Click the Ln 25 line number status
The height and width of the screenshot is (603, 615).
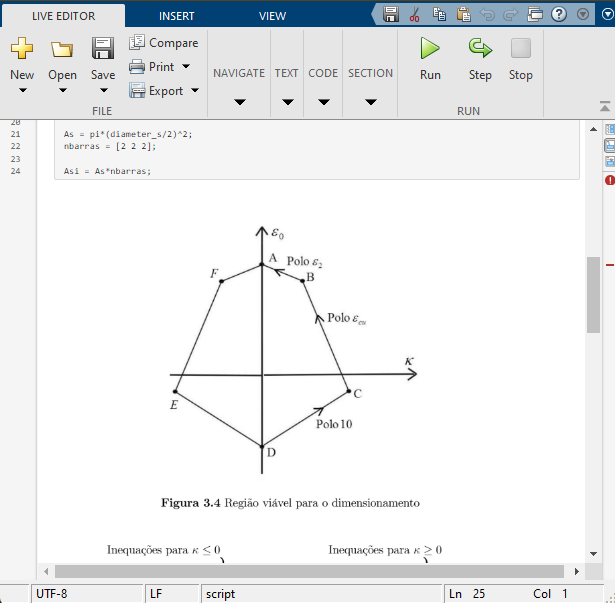[x=466, y=594]
